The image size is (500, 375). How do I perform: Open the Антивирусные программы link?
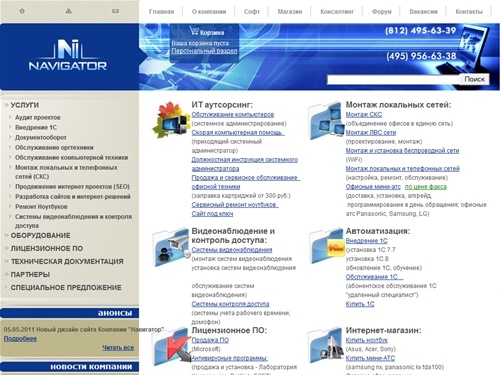(229, 358)
